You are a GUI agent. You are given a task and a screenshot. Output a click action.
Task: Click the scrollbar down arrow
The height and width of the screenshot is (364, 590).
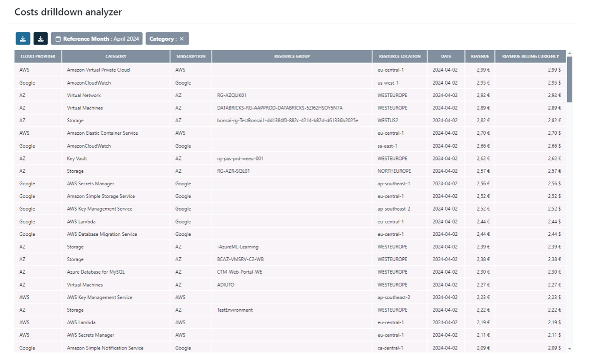pos(569,349)
